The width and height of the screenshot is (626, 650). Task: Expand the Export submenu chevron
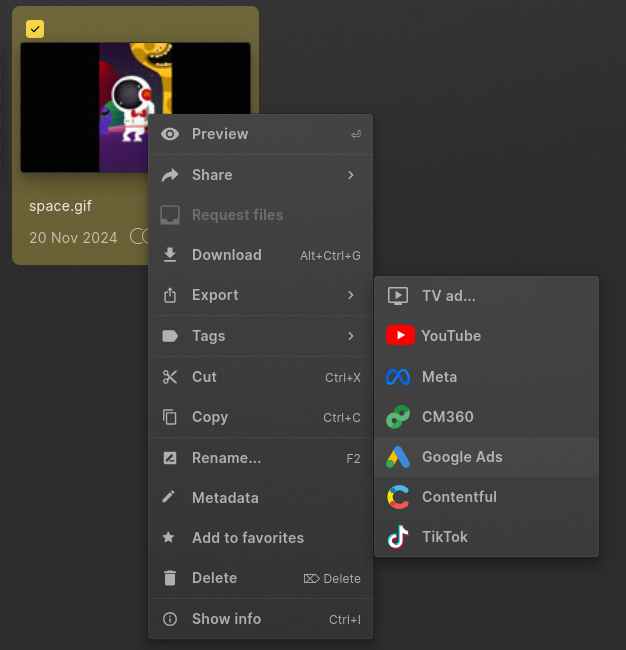click(351, 295)
